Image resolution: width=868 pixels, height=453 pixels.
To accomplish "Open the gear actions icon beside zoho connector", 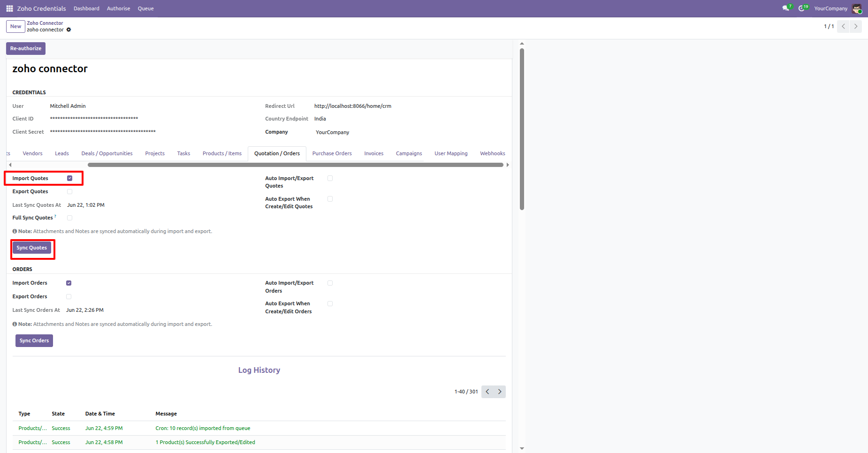I will (69, 30).
